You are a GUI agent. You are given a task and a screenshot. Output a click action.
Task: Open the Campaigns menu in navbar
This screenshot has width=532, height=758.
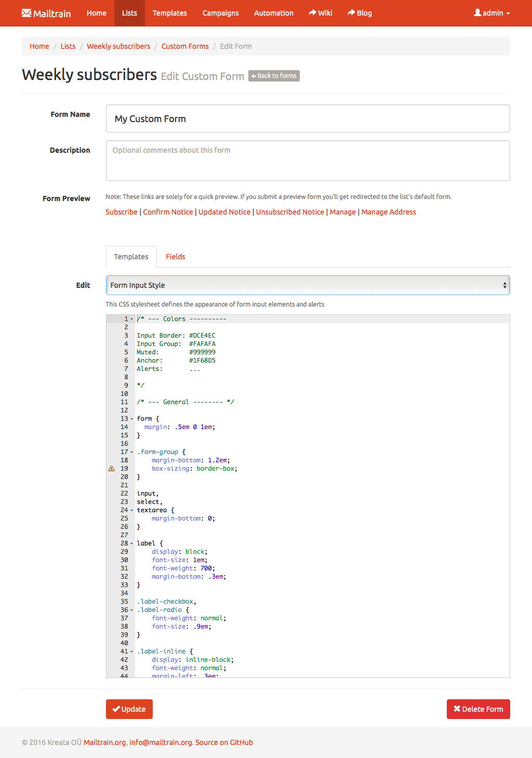(x=220, y=13)
